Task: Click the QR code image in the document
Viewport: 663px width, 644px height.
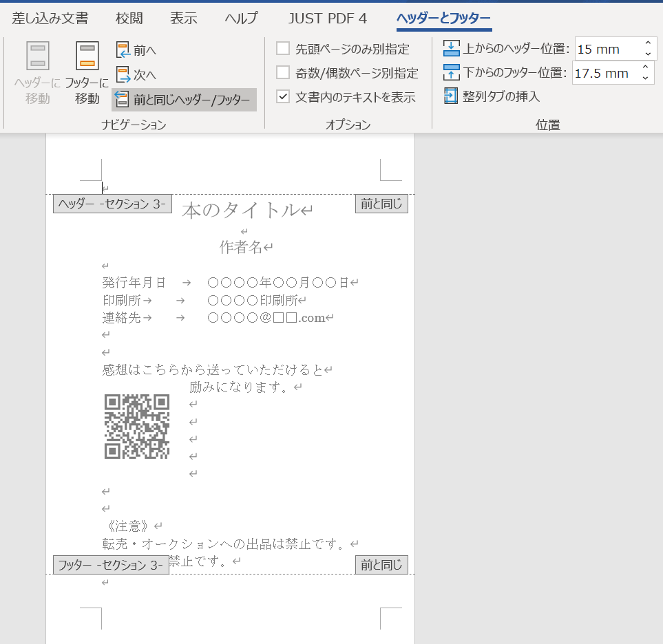Action: pos(136,426)
